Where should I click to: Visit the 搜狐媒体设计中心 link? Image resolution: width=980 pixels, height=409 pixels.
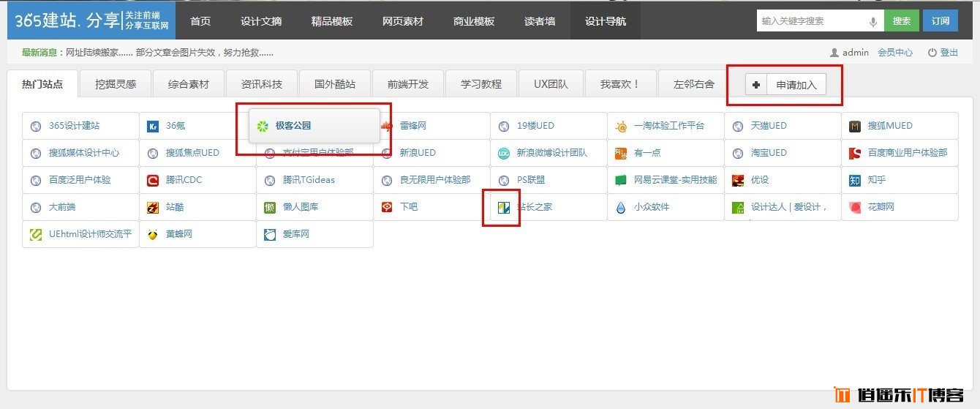click(84, 153)
